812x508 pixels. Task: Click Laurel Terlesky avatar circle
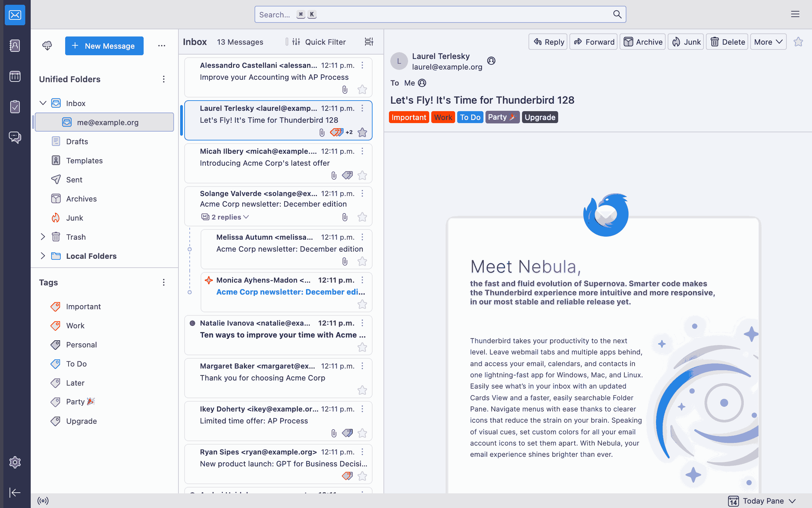pyautogui.click(x=399, y=61)
